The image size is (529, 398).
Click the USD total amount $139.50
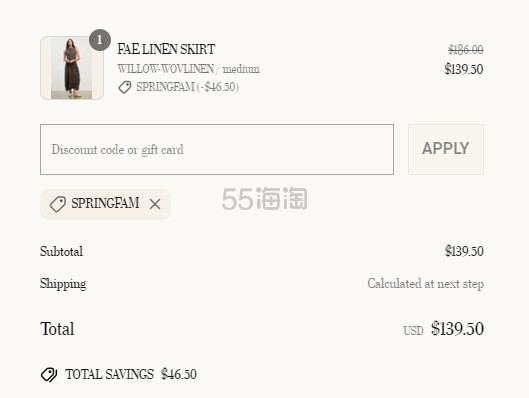(457, 329)
